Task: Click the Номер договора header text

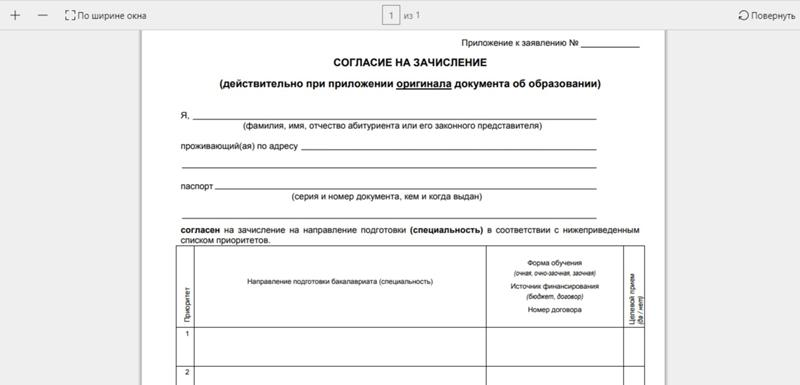Action: (x=555, y=310)
